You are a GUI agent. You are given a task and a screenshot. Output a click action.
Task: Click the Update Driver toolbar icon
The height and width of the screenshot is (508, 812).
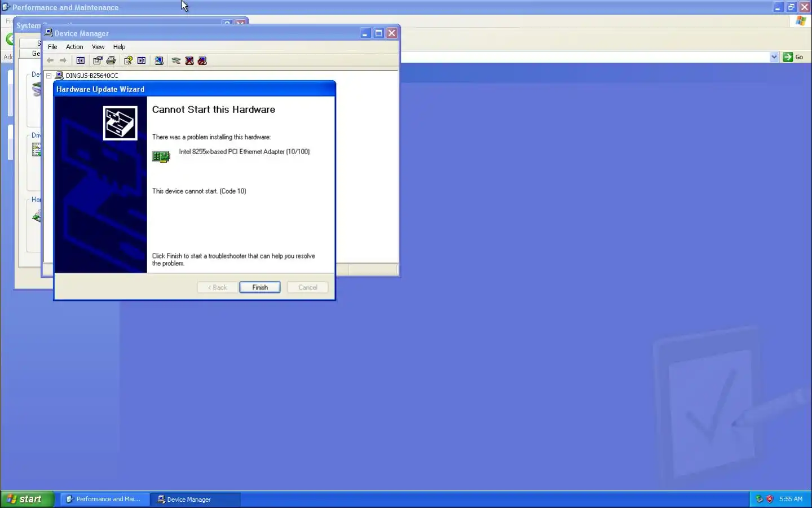pos(176,60)
